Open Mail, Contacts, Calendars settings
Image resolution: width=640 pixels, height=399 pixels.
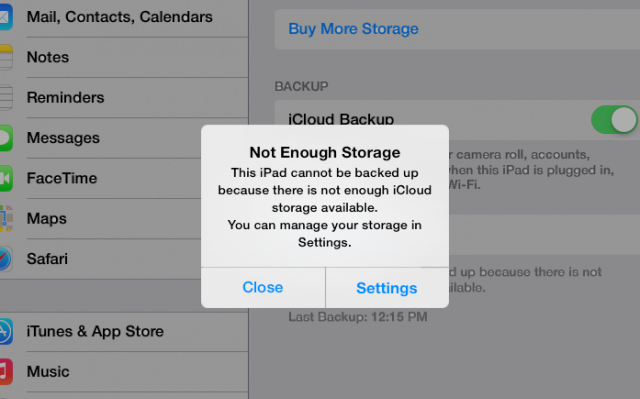[124, 17]
